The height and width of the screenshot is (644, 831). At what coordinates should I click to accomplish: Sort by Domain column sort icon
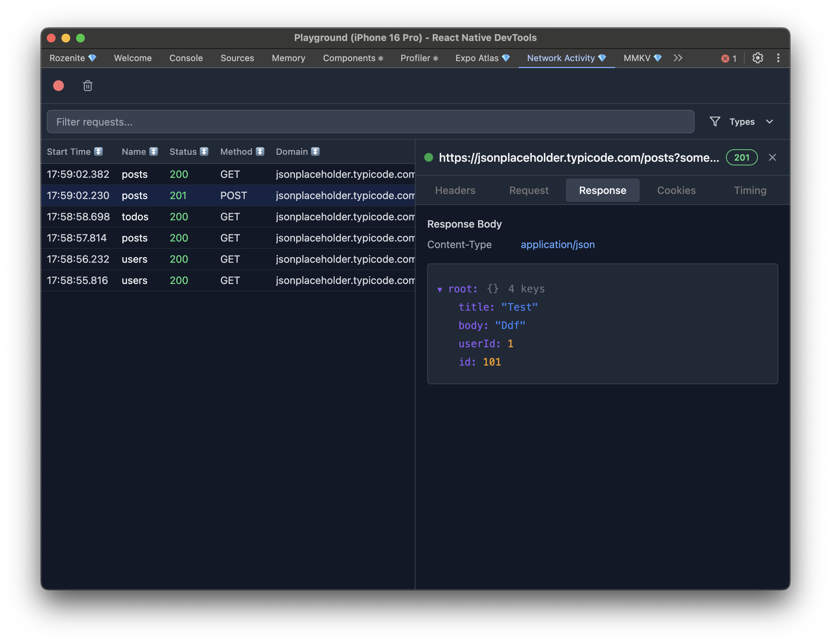tap(315, 151)
